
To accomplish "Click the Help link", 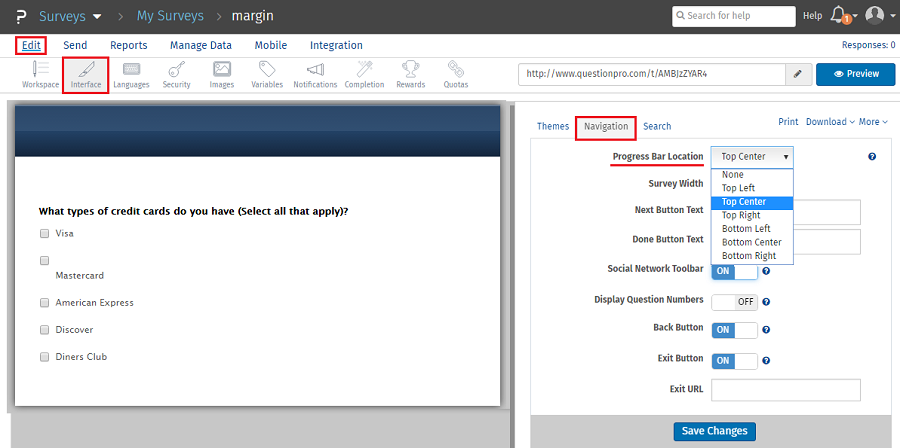I will [812, 16].
